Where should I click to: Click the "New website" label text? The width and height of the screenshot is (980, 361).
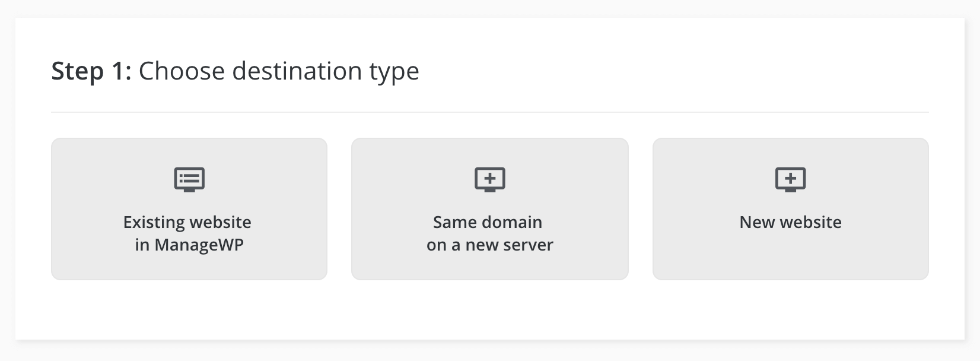[x=790, y=222]
